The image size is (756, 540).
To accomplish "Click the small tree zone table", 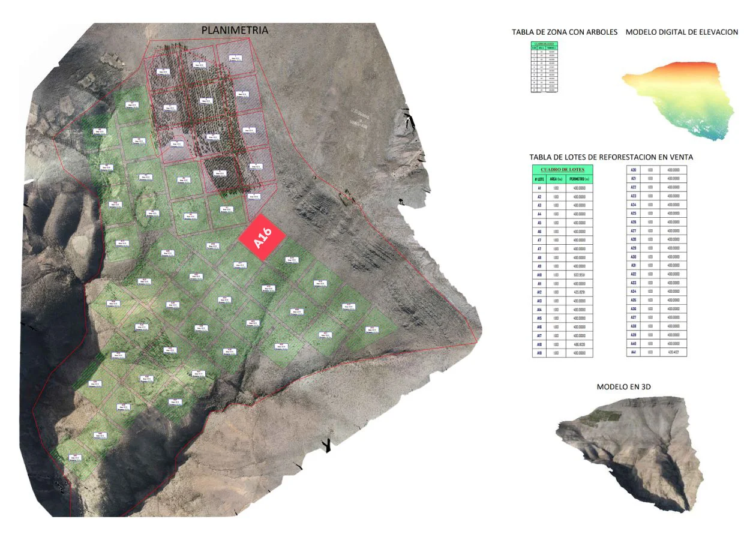I will 544,67.
